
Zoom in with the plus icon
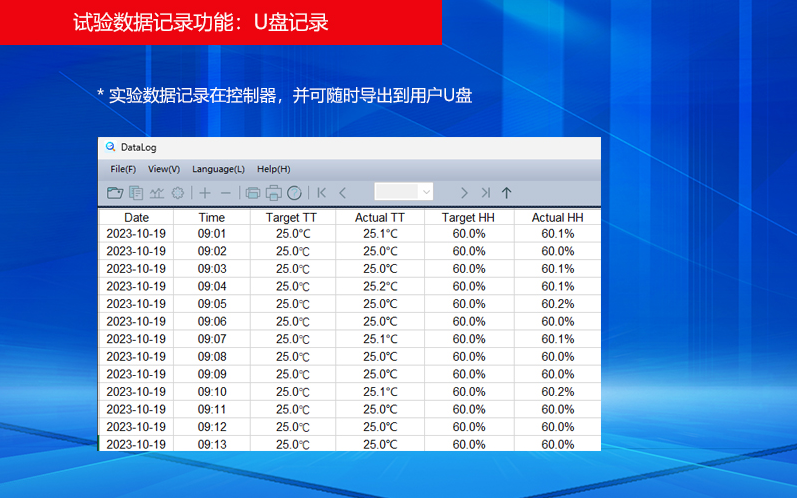point(205,193)
